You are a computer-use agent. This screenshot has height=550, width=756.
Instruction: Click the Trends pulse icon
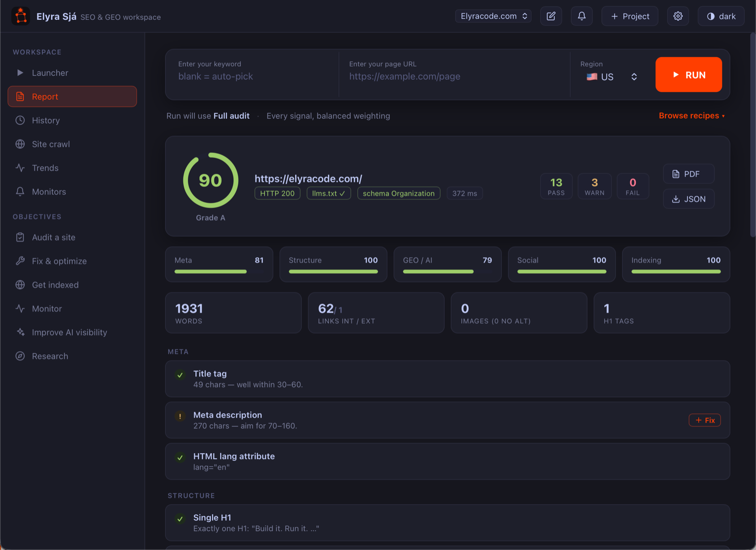pos(20,167)
